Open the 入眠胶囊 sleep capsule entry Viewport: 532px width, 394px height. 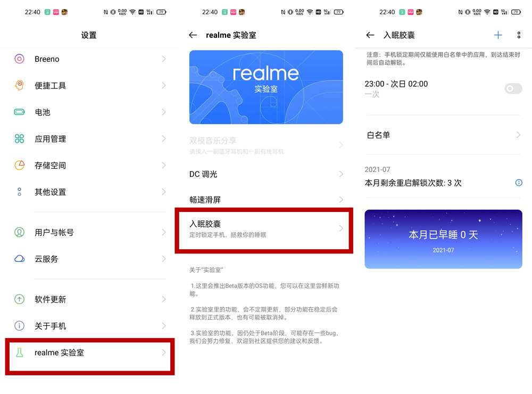pos(264,229)
